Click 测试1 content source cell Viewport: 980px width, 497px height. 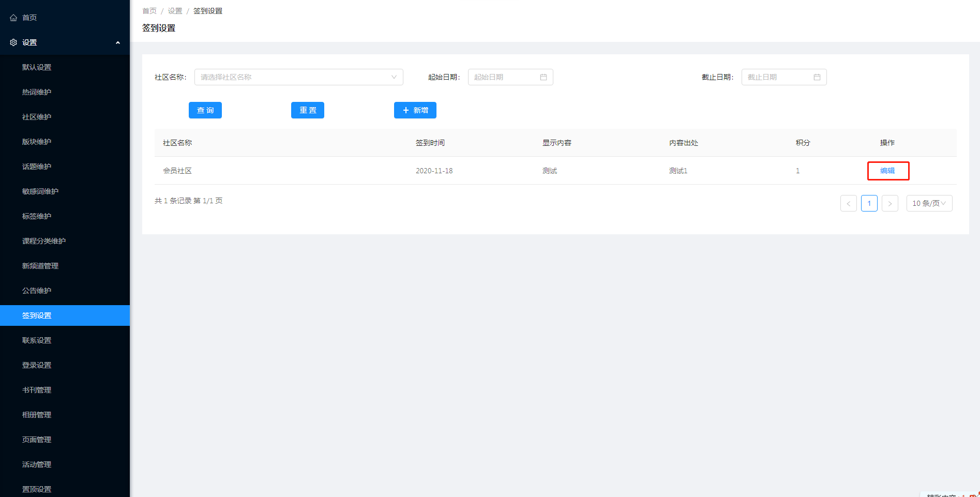tap(678, 171)
